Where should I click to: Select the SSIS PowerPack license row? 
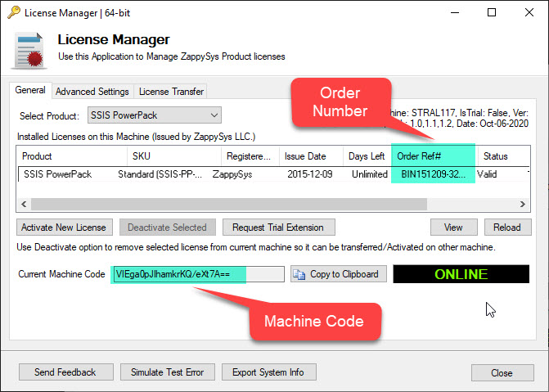coord(274,174)
